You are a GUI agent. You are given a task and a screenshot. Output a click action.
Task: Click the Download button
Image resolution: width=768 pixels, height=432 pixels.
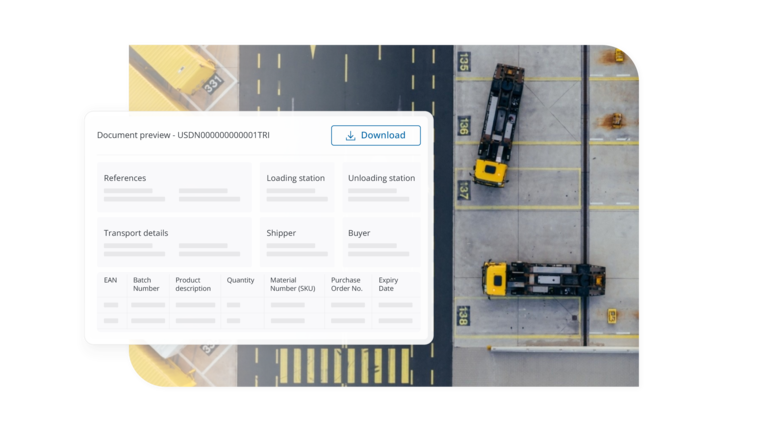pyautogui.click(x=376, y=135)
